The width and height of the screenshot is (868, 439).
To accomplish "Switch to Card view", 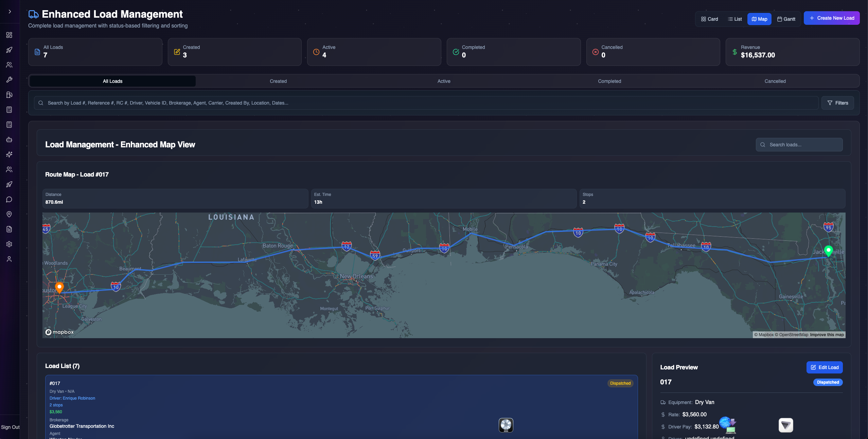I will pyautogui.click(x=709, y=19).
